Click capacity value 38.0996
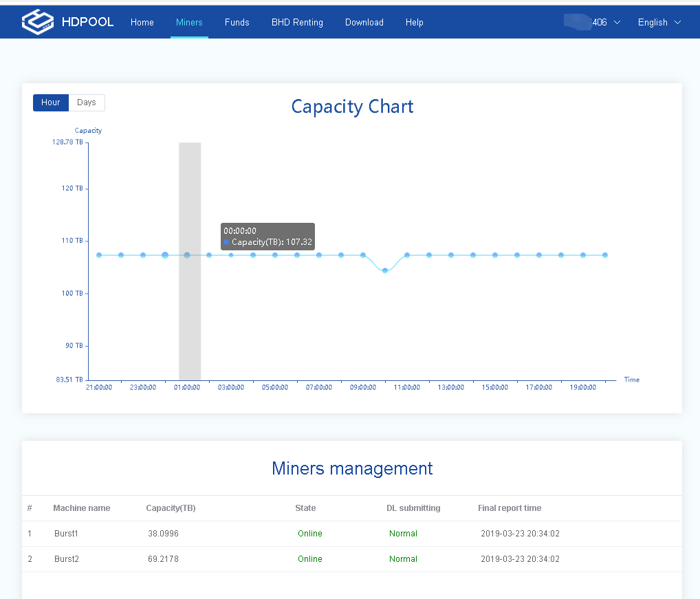Image resolution: width=700 pixels, height=599 pixels. click(164, 534)
